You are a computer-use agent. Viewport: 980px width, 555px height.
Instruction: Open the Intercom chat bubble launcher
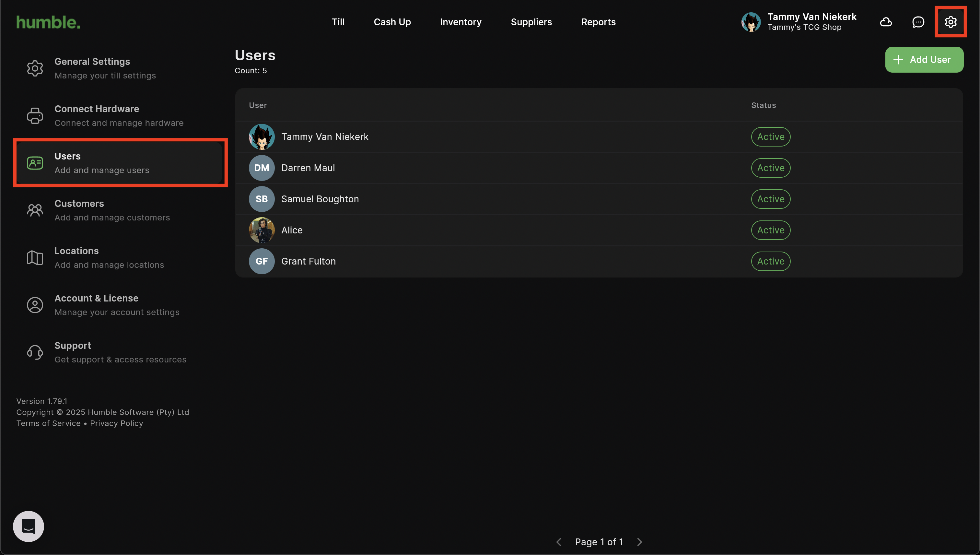point(29,526)
